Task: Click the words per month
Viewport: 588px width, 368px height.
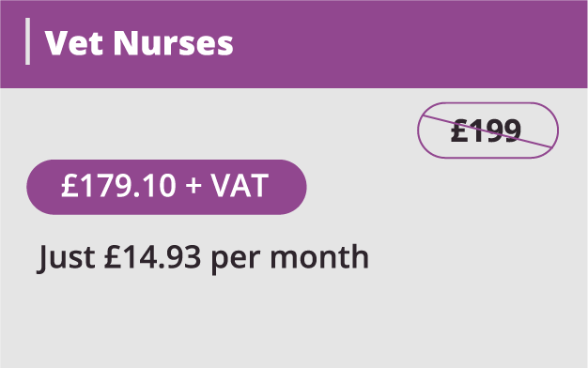Action: (x=290, y=258)
